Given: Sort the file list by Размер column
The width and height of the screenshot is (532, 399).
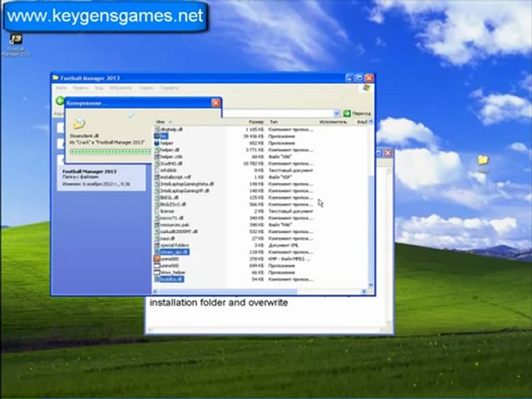Looking at the screenshot, I should pos(256,122).
